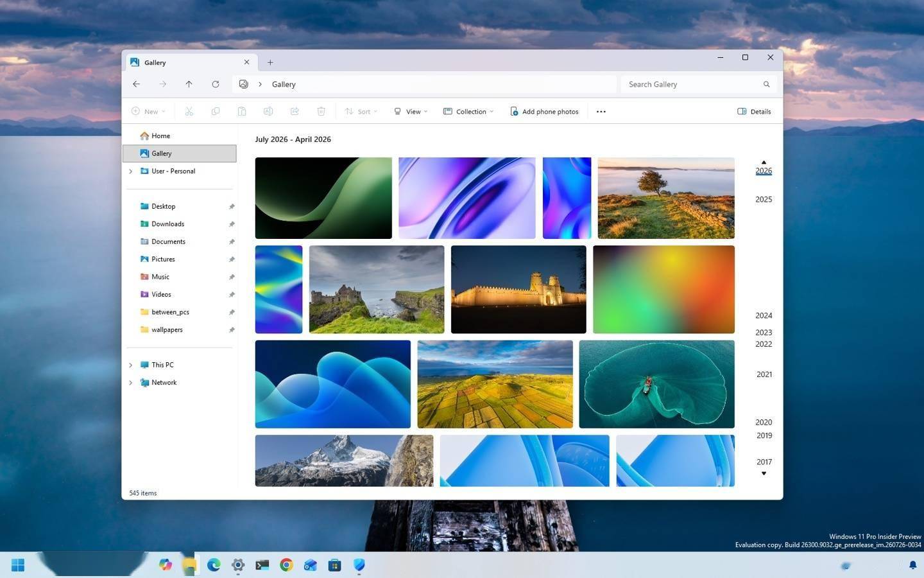The height and width of the screenshot is (578, 924).
Task: Click the Forward navigation arrow
Action: (162, 84)
